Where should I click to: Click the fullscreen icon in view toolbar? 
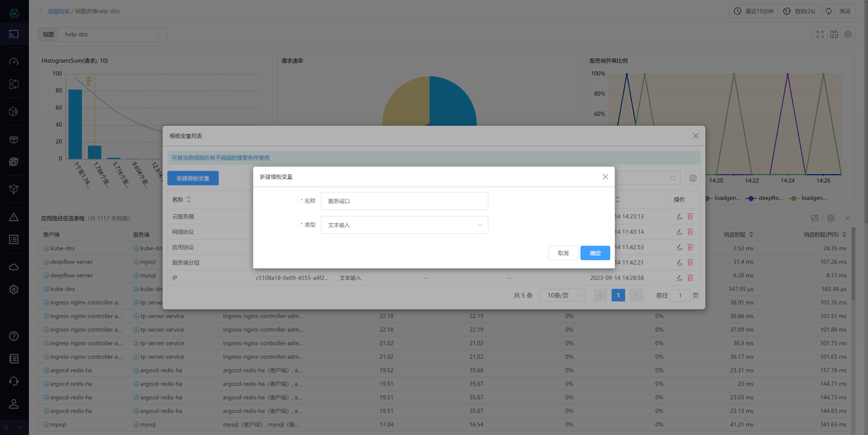[820, 35]
